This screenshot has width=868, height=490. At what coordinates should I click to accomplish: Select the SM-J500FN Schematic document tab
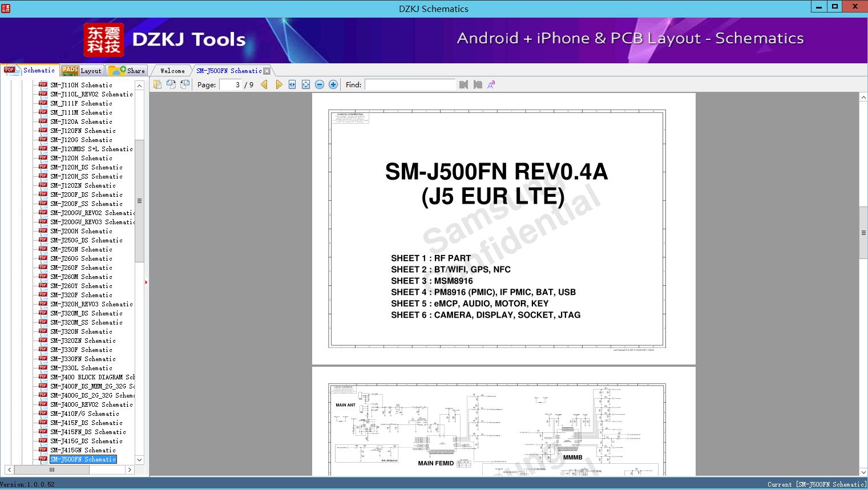point(229,71)
